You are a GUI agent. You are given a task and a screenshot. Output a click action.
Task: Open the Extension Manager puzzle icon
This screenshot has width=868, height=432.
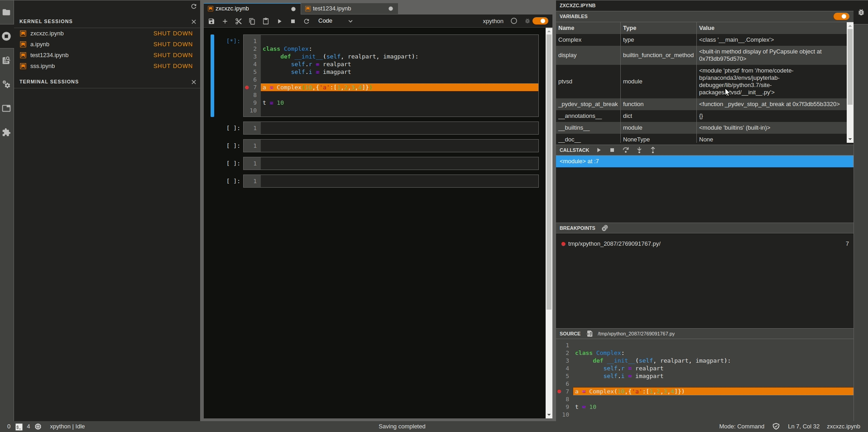pyautogui.click(x=7, y=132)
